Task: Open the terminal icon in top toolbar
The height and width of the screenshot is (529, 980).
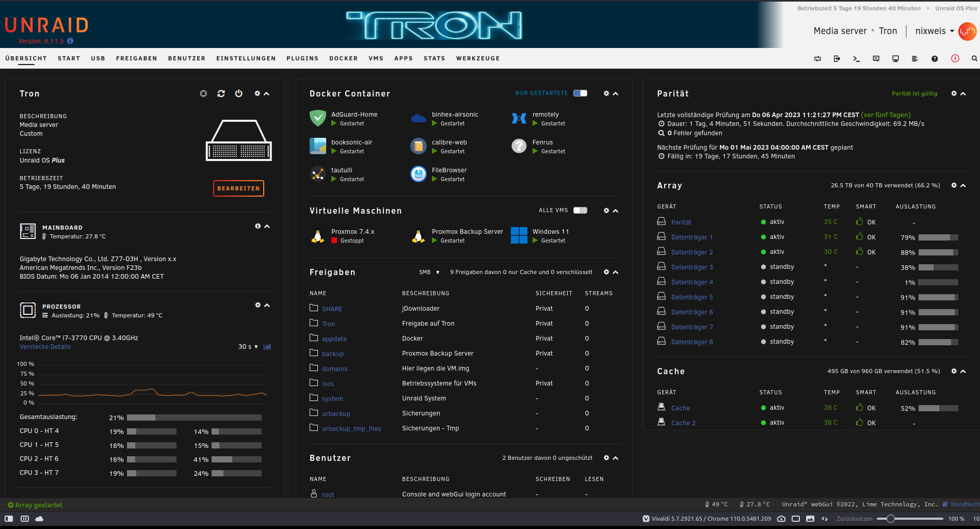Action: (856, 59)
